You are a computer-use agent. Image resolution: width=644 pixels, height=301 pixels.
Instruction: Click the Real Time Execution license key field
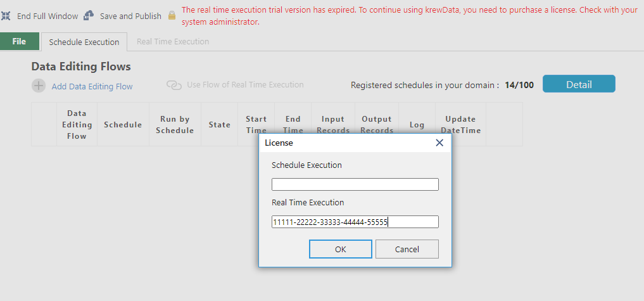pyautogui.click(x=355, y=222)
